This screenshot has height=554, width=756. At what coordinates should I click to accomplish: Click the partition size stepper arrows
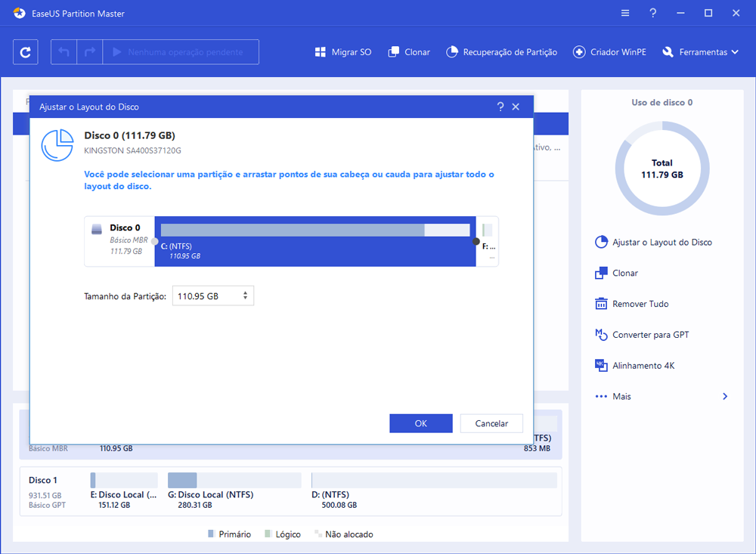(246, 296)
